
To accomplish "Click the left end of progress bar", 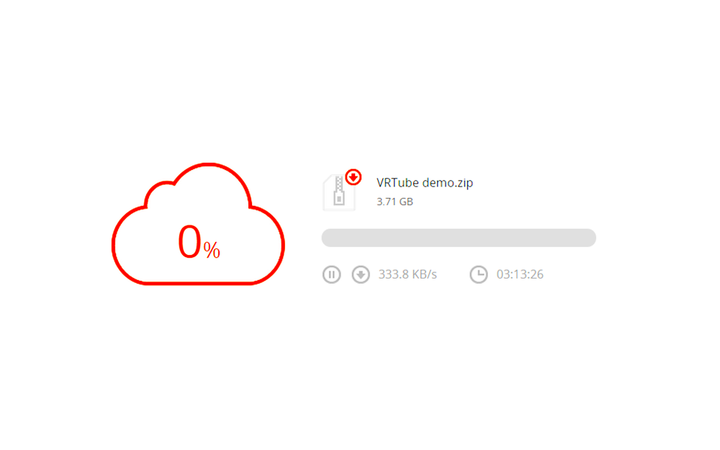I will 327,238.
